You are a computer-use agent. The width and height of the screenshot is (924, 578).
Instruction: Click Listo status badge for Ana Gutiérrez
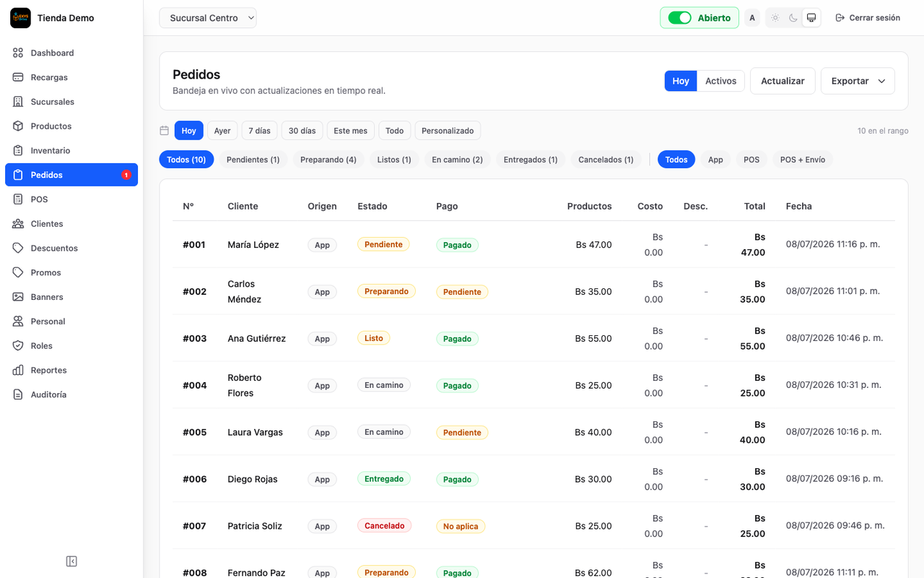click(x=374, y=338)
